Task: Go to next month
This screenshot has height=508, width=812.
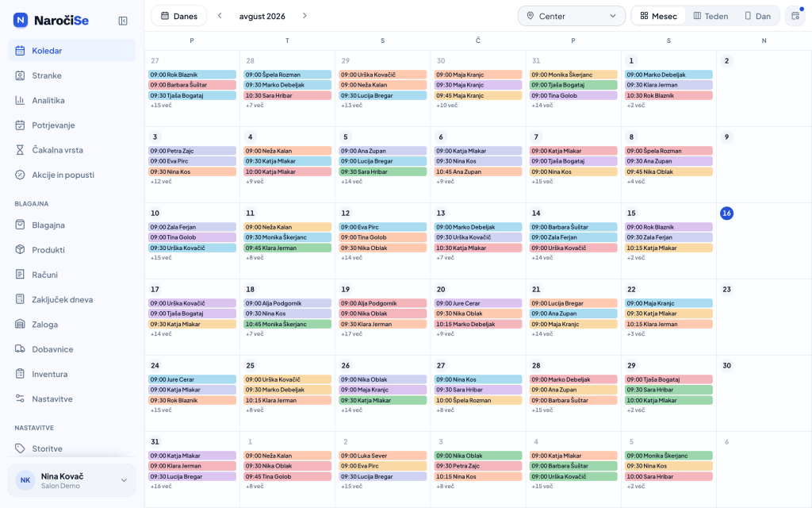Action: click(304, 16)
